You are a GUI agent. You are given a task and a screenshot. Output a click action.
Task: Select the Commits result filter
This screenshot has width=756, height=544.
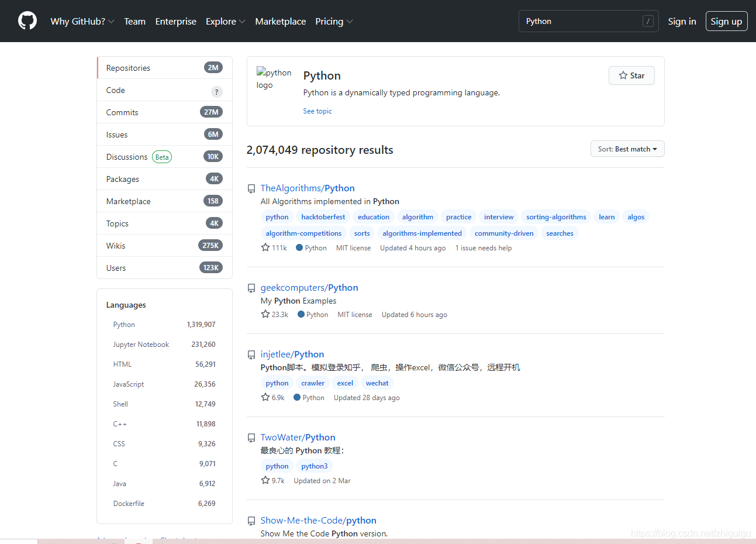(x=164, y=112)
